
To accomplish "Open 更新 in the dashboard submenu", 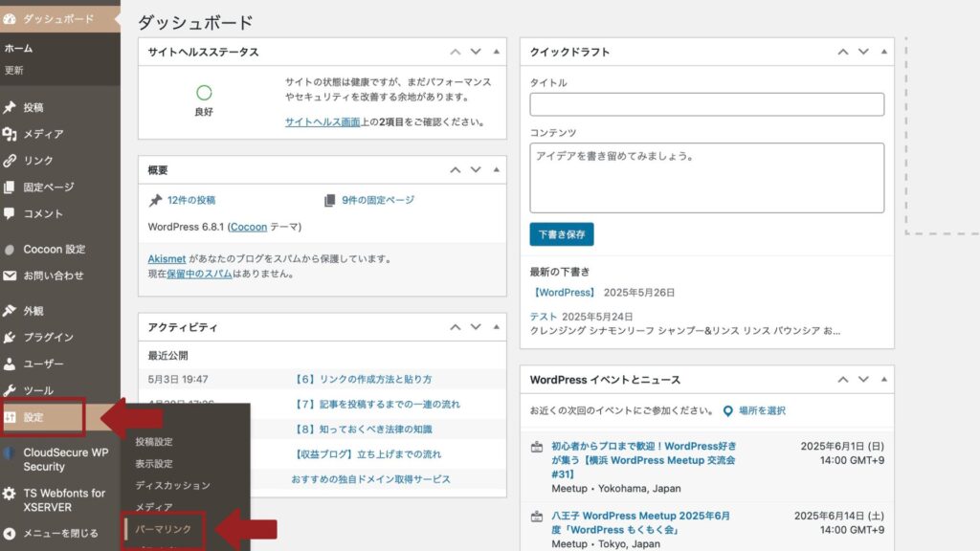I will coord(13,71).
